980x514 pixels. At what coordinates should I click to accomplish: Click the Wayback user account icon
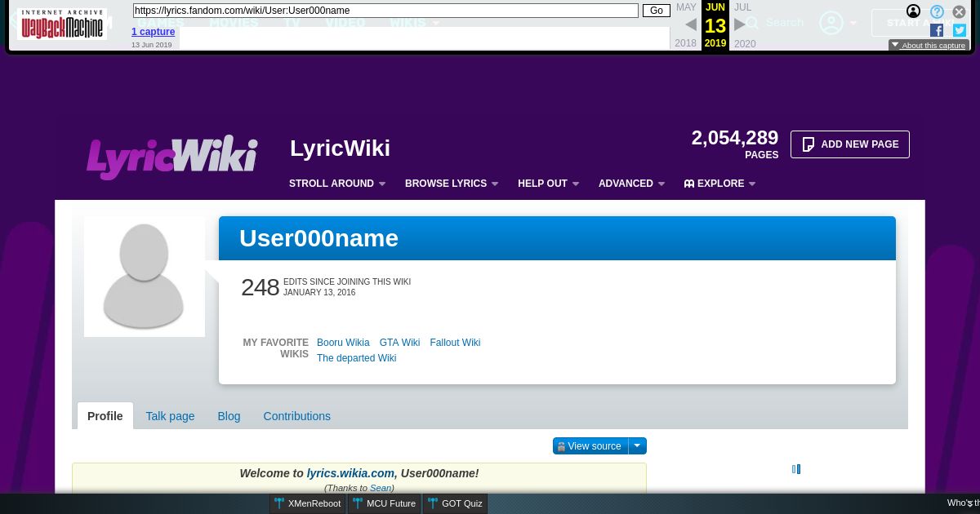tap(914, 11)
